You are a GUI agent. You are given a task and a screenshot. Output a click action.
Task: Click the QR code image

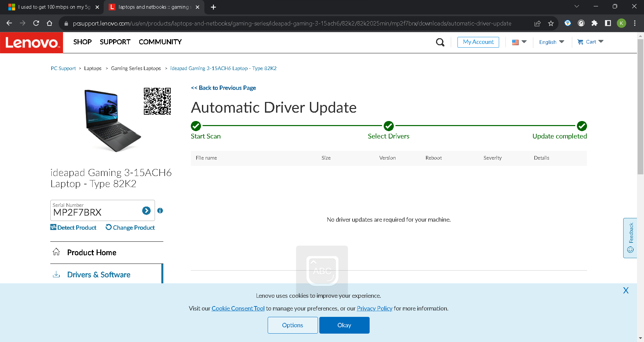(157, 101)
